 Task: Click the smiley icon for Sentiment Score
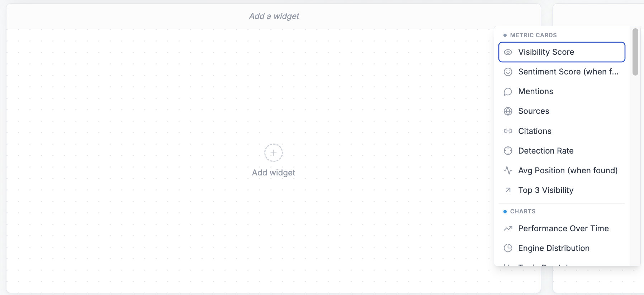508,72
